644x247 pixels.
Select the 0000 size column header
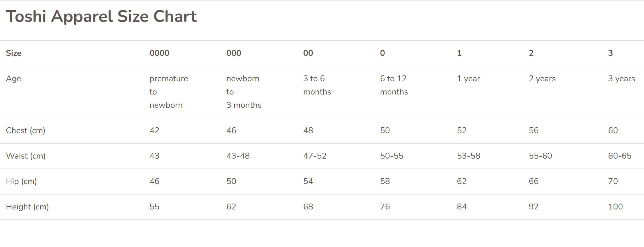tap(159, 53)
